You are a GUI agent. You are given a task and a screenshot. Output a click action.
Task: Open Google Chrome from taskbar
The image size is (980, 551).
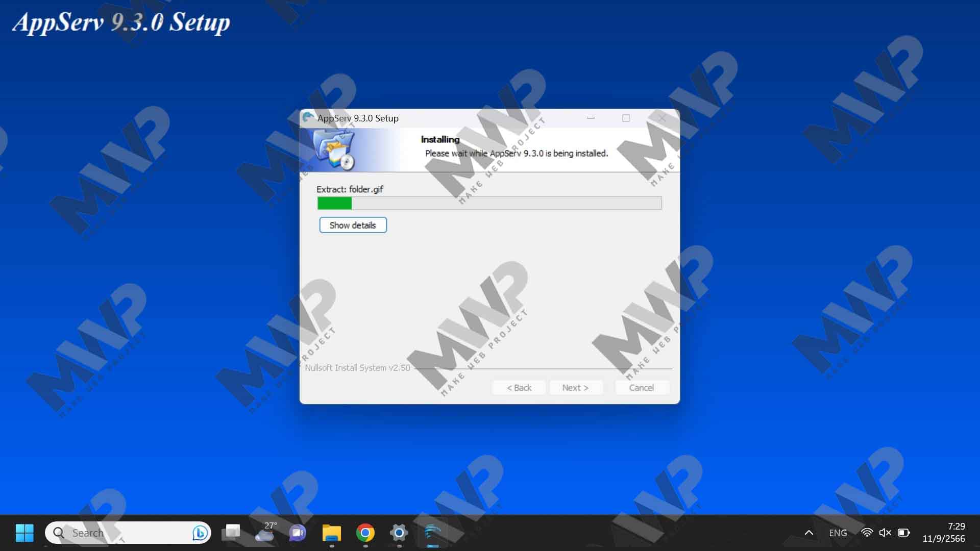pyautogui.click(x=365, y=533)
